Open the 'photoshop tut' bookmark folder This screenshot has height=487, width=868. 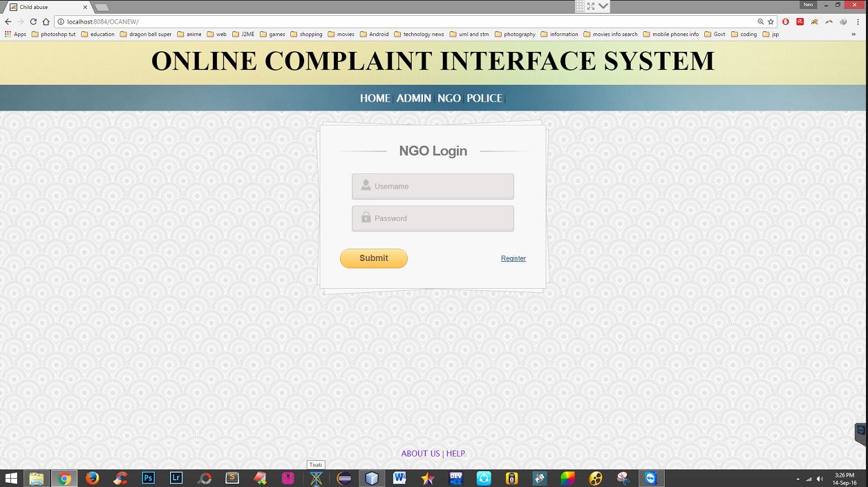53,34
